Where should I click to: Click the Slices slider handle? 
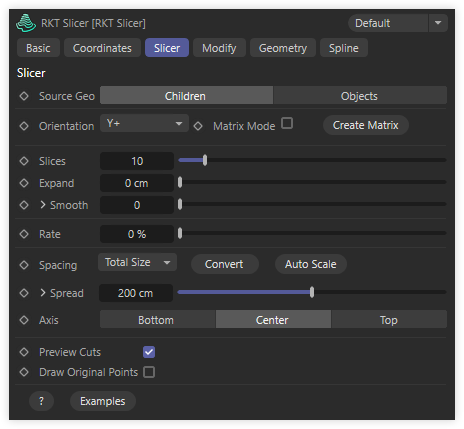[205, 160]
